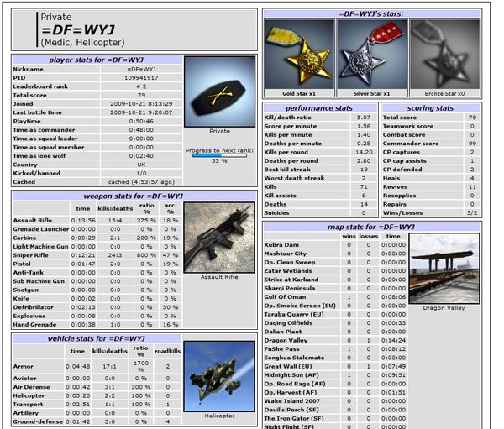Click the weapon stats section header
The width and height of the screenshot is (504, 429).
point(134,196)
